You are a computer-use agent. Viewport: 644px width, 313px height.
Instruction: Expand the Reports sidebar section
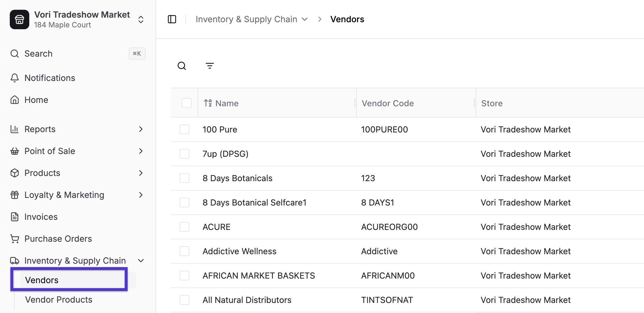[141, 129]
